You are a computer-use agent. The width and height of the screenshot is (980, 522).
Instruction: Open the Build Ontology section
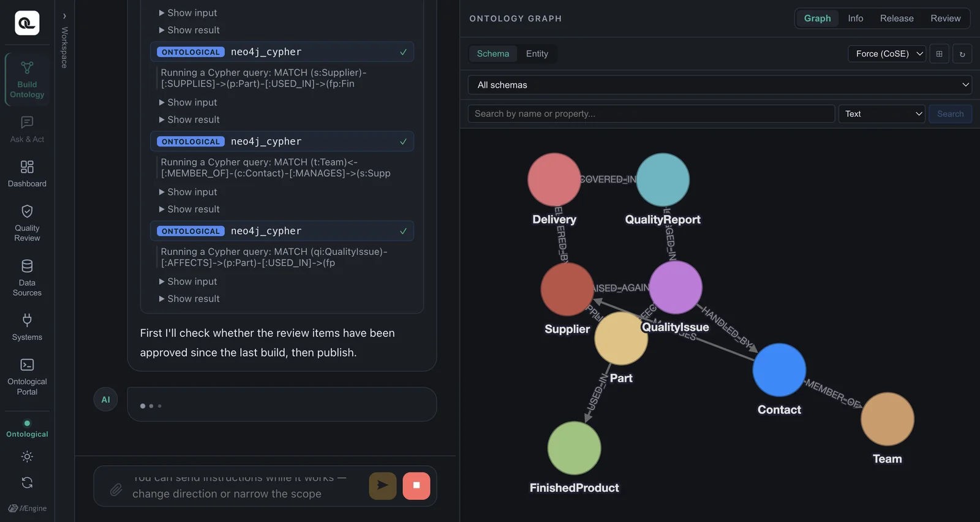[27, 80]
